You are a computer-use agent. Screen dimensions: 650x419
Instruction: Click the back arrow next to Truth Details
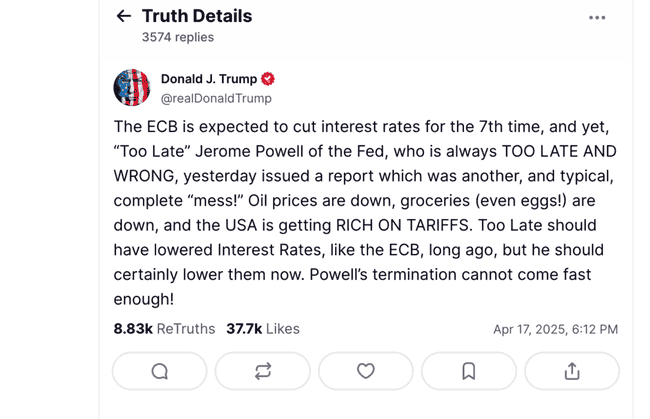pyautogui.click(x=124, y=16)
